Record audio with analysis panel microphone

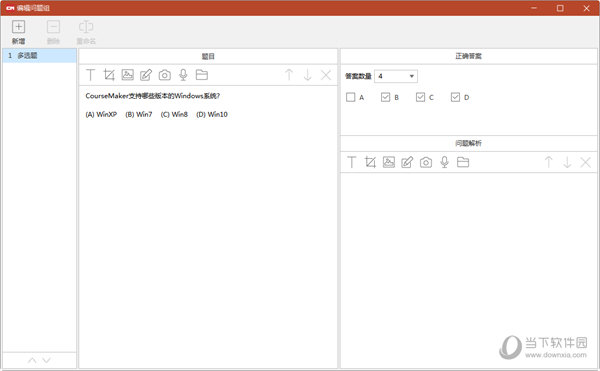pos(444,162)
